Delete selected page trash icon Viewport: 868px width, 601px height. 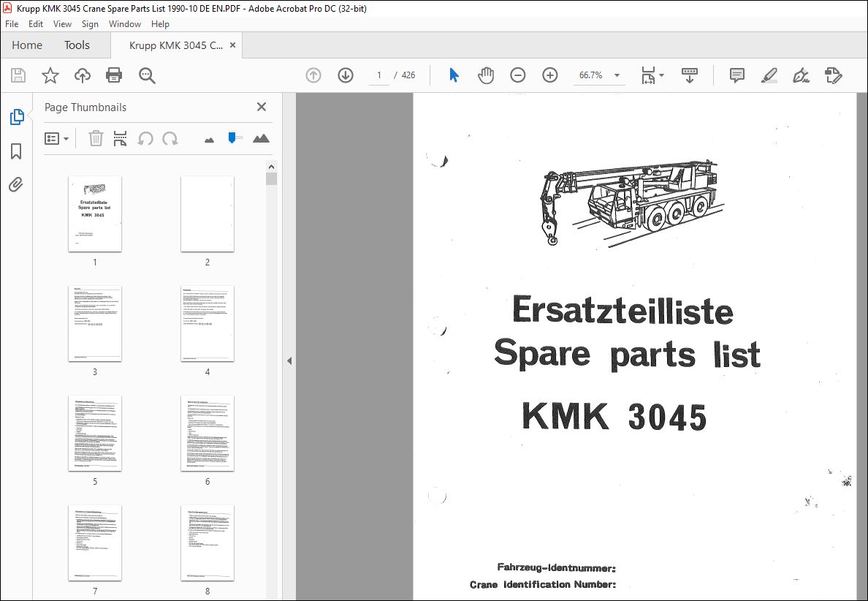tap(96, 138)
